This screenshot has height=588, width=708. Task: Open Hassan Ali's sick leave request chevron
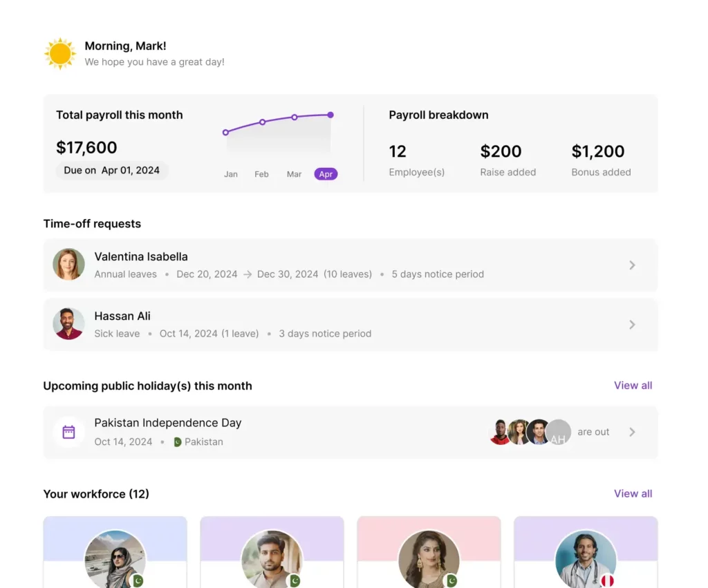pyautogui.click(x=632, y=324)
